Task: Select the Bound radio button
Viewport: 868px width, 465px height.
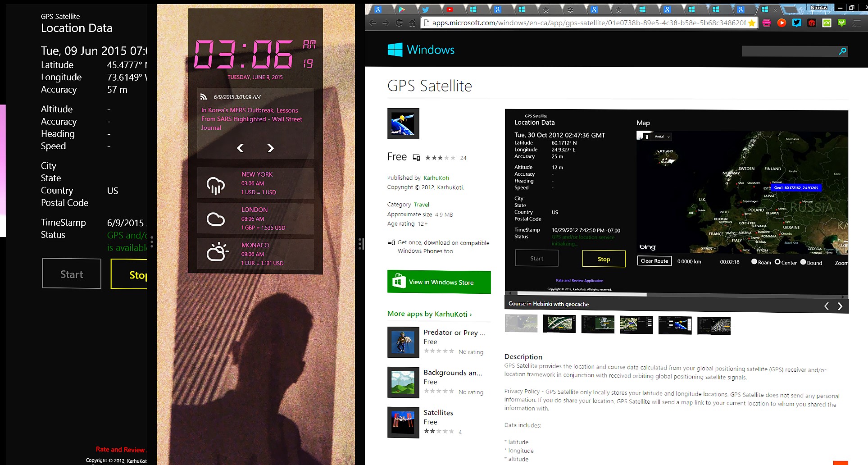Action: [x=803, y=262]
